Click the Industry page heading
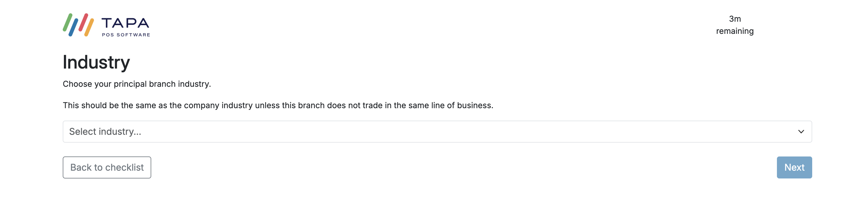The width and height of the screenshot is (868, 199). (x=96, y=62)
